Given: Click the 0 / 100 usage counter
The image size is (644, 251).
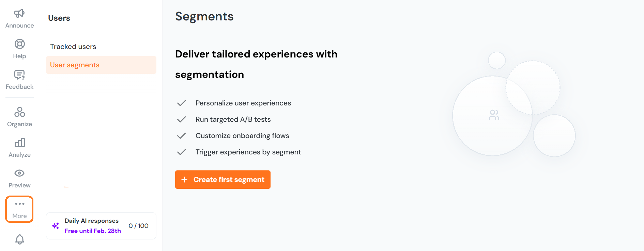Looking at the screenshot, I should click(x=138, y=226).
